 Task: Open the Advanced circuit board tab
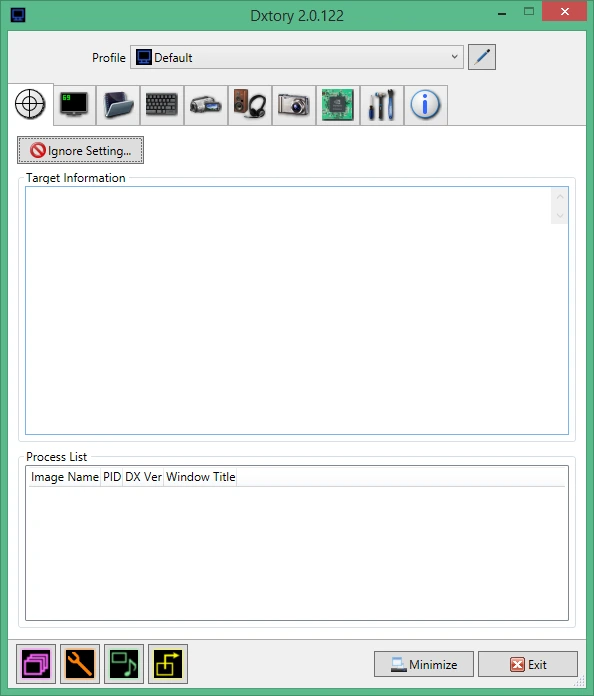tap(337, 105)
